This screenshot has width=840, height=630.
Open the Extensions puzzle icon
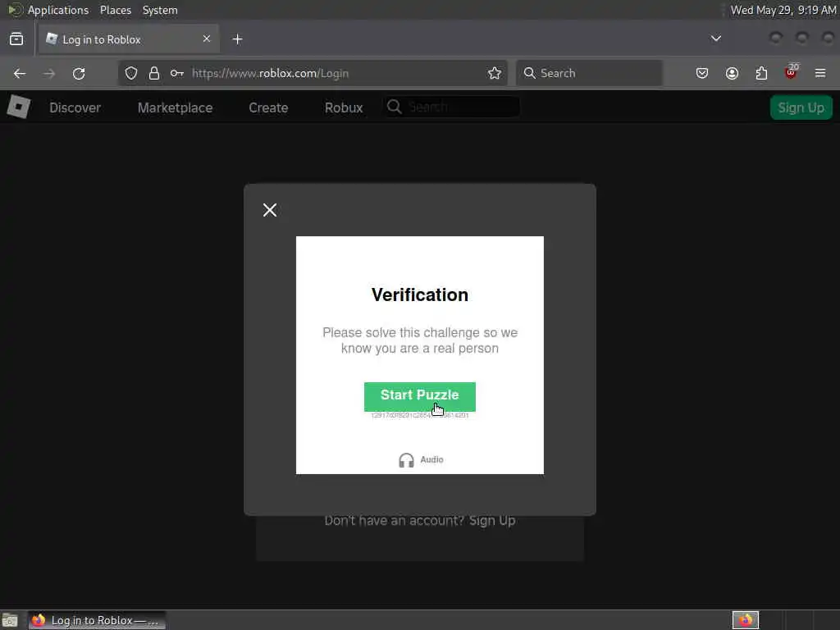pos(761,73)
